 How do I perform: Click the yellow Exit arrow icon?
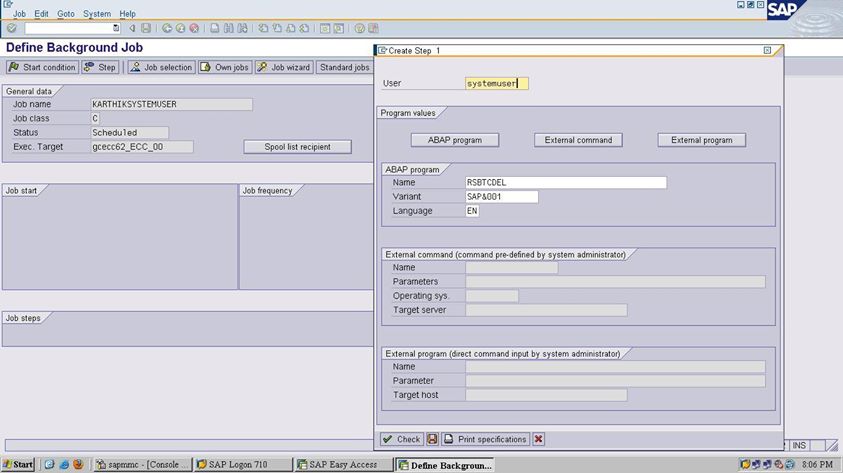180,28
